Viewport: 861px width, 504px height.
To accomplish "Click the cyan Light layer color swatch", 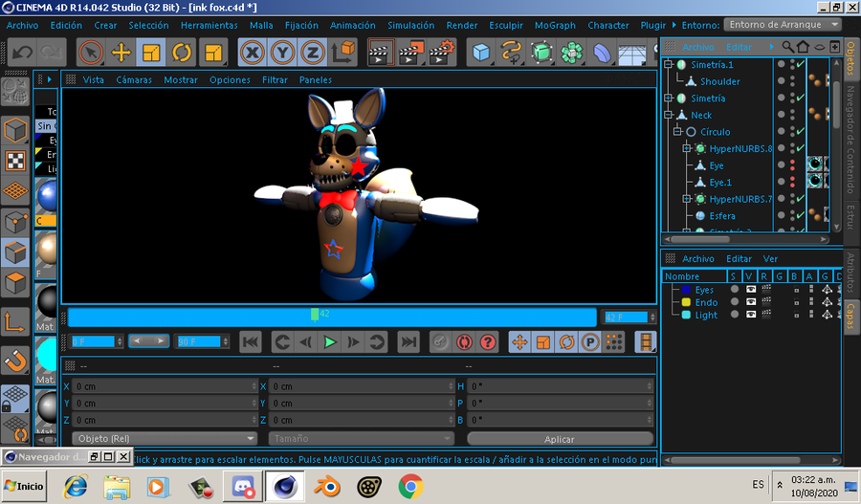I will (x=686, y=315).
